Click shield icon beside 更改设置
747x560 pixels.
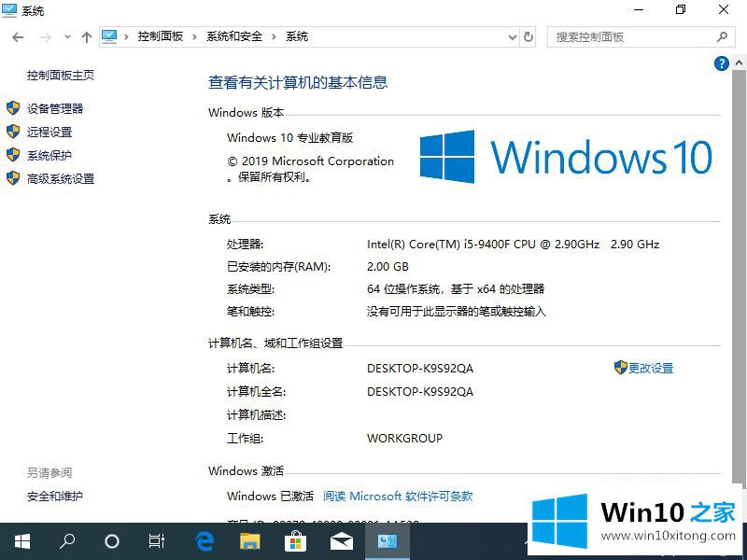point(620,367)
